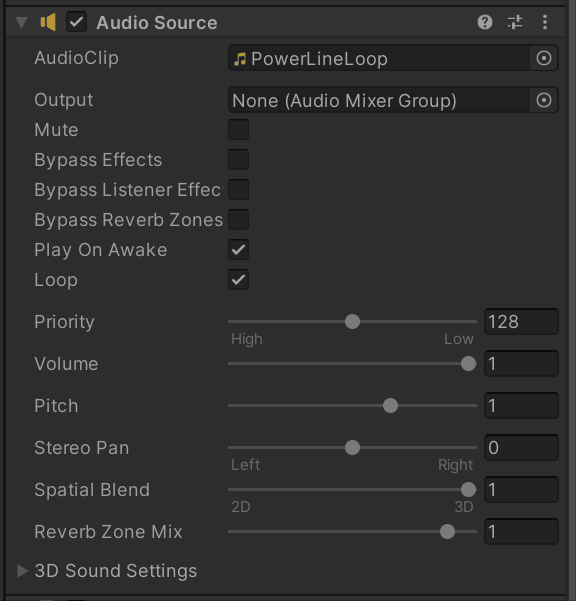
Task: Disable the Audio Source component checkbox
Action: pos(76,22)
